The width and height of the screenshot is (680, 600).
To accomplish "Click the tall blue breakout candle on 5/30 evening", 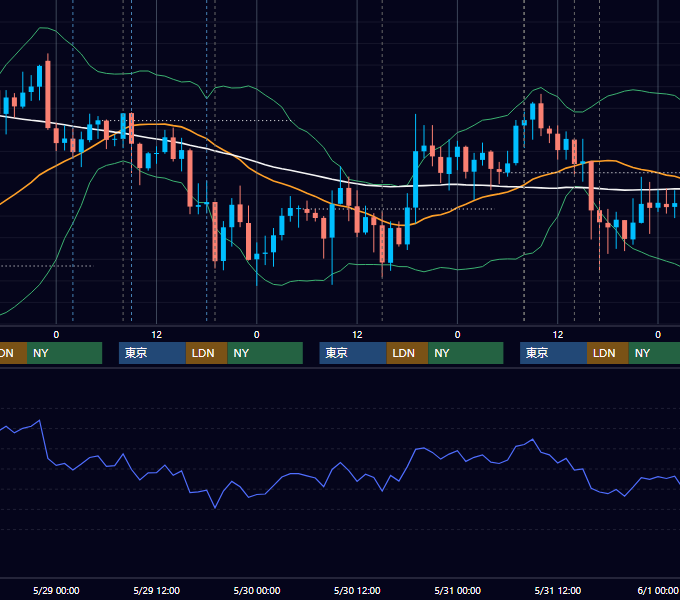I will click(x=415, y=179).
